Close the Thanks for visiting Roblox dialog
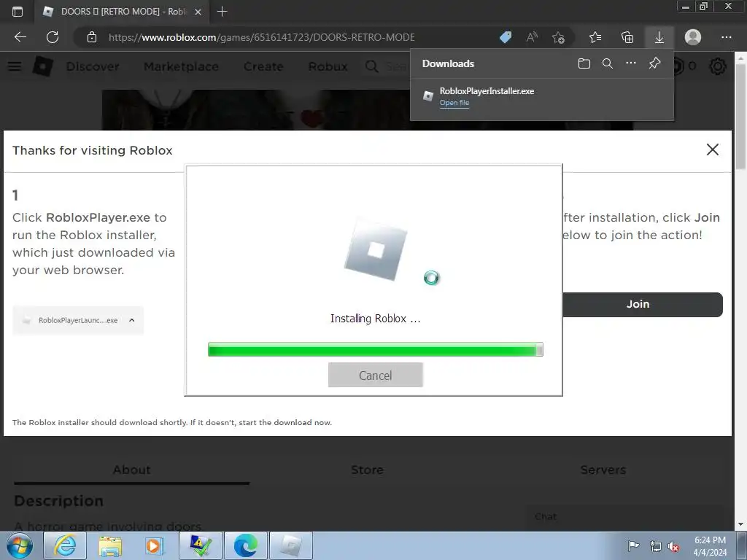 [x=712, y=149]
